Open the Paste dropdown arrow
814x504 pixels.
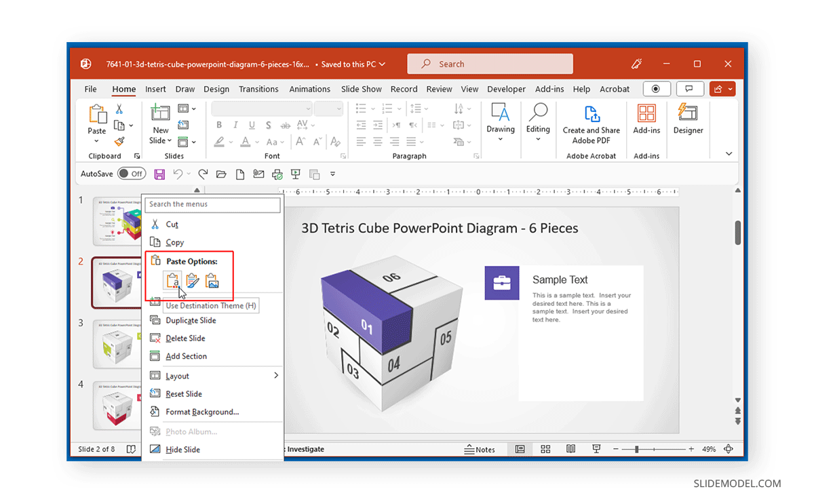[x=97, y=141]
